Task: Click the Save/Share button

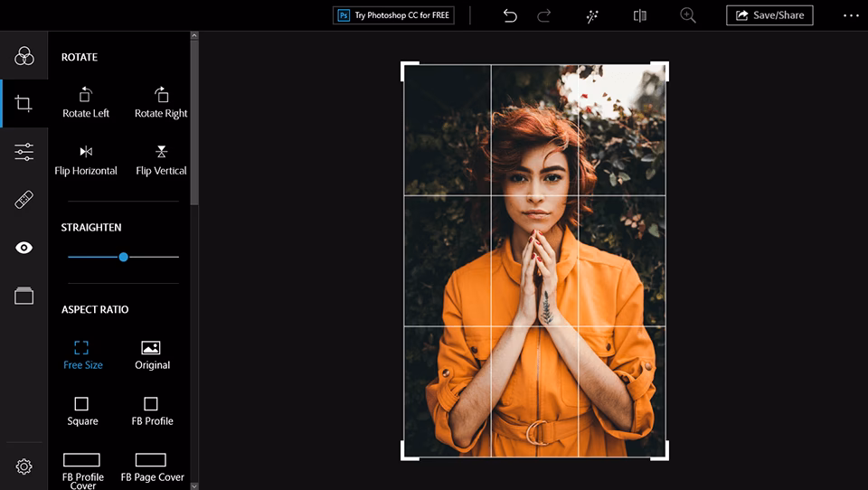Action: tap(769, 15)
